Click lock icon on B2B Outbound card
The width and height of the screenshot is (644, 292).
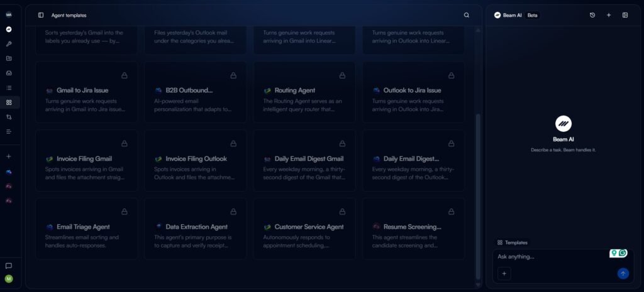[x=233, y=75]
